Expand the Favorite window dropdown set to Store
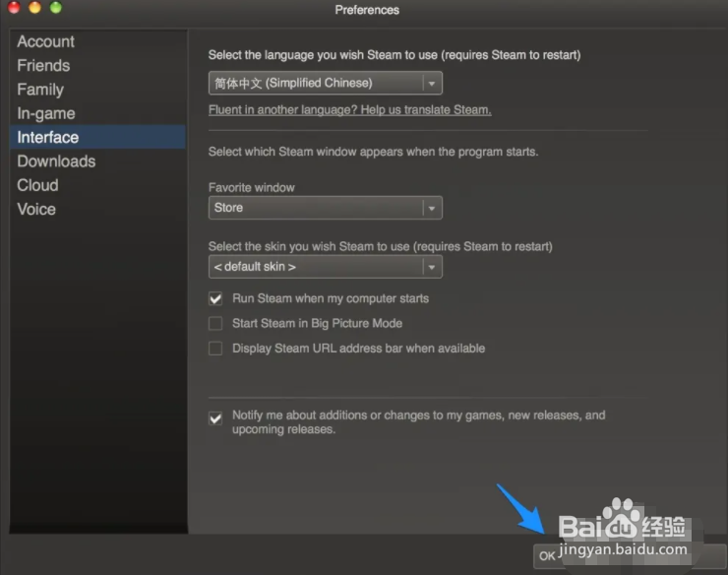The width and height of the screenshot is (728, 575). pyautogui.click(x=325, y=208)
